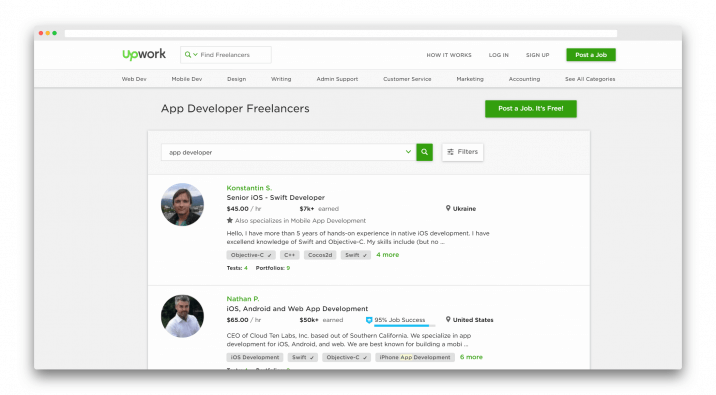Click the green maximize window dot
This screenshot has width=716, height=395.
tap(54, 33)
